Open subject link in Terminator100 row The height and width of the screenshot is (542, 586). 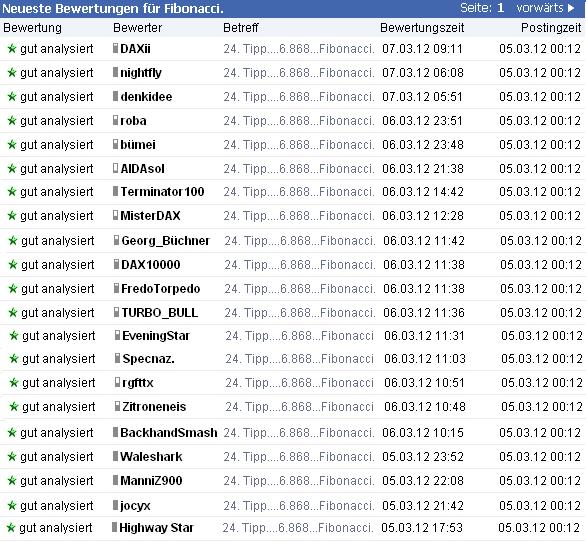click(299, 191)
